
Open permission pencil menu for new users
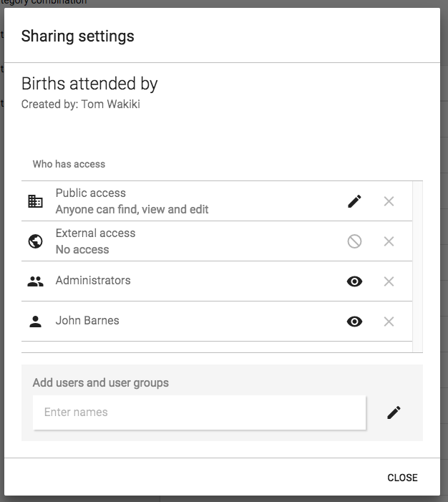click(394, 412)
